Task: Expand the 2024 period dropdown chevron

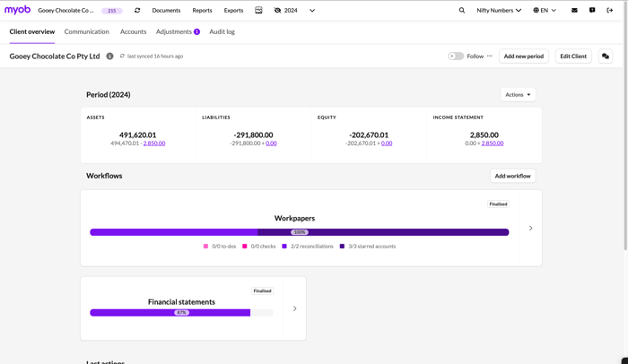Action: pos(312,11)
